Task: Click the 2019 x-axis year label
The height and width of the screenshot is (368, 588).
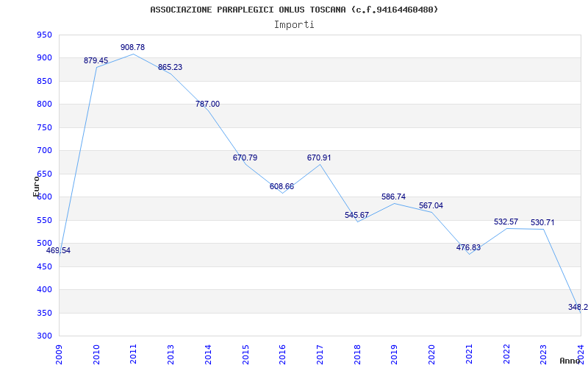Action: coord(394,354)
